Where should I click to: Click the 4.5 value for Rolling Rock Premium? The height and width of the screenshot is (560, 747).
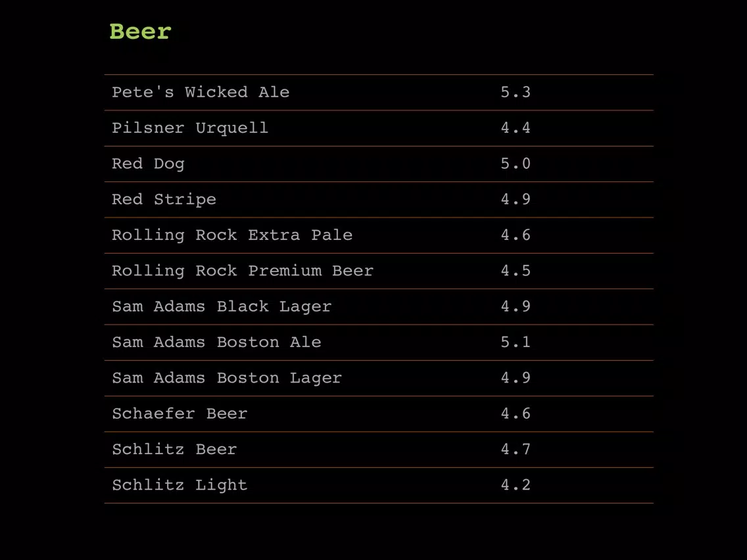[516, 271]
